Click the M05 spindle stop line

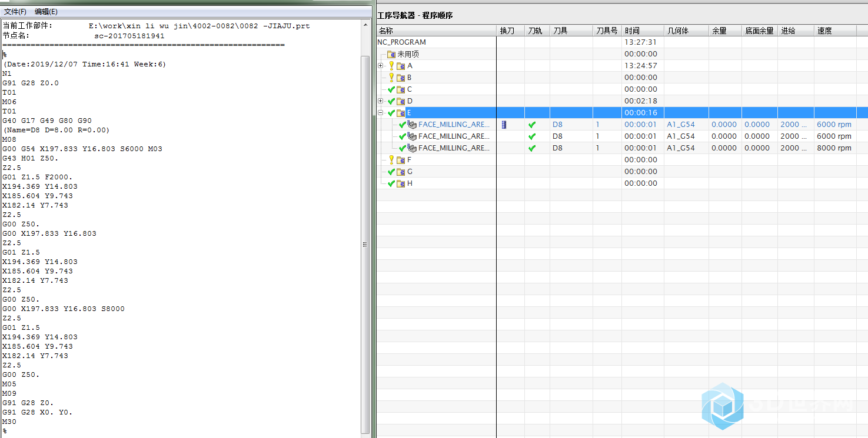pyautogui.click(x=9, y=384)
